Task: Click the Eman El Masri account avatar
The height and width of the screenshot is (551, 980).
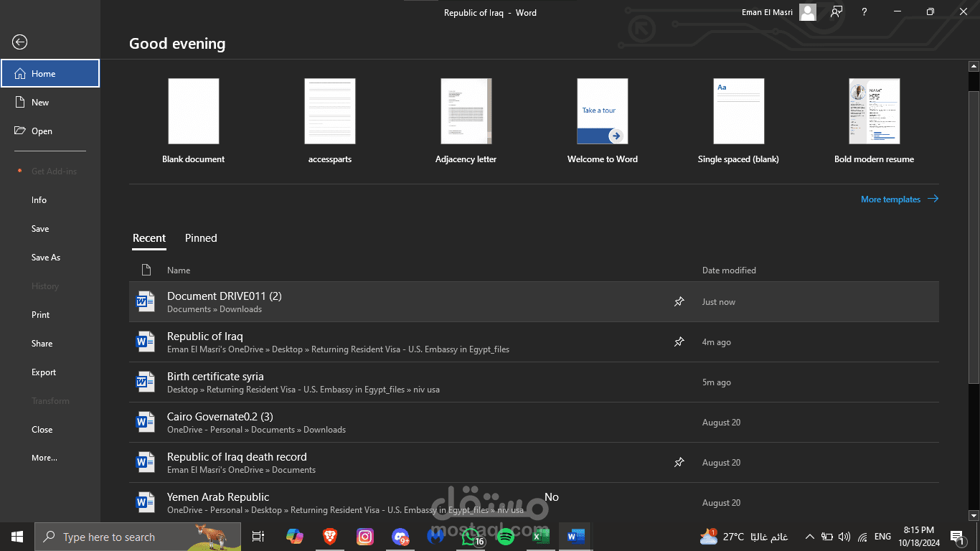Action: pyautogui.click(x=808, y=12)
